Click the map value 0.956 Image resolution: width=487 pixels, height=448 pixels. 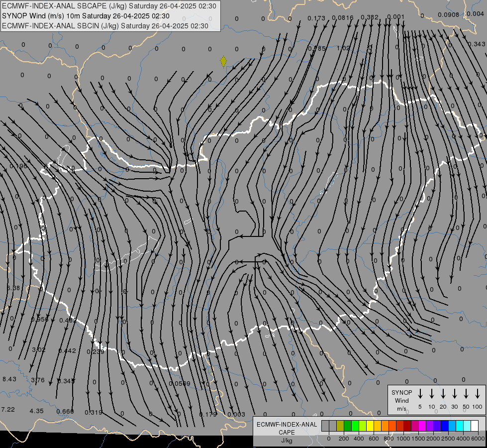[x=40, y=319]
